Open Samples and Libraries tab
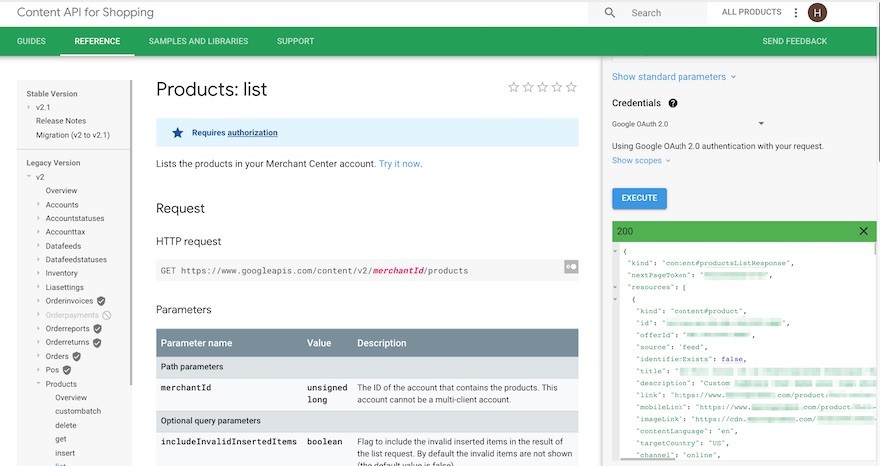Image resolution: width=880 pixels, height=466 pixels. pyautogui.click(x=198, y=41)
